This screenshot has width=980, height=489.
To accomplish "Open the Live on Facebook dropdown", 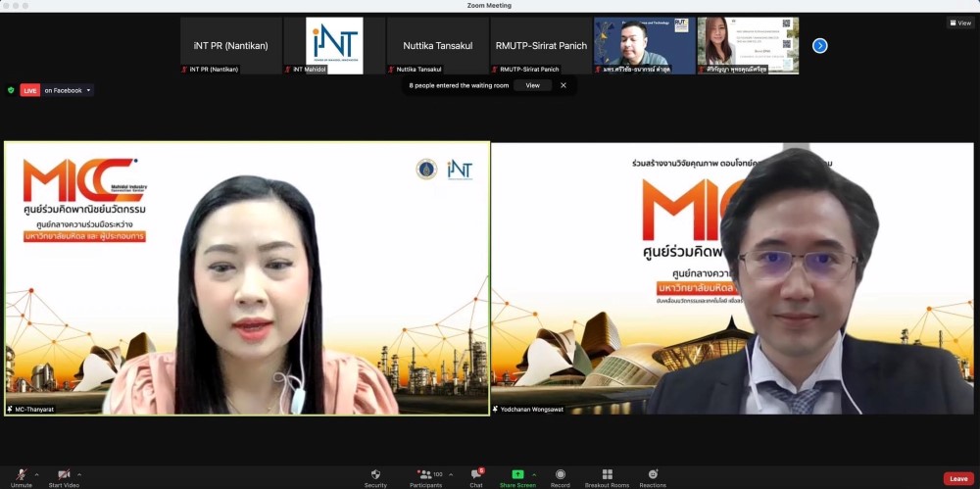I will (x=89, y=90).
